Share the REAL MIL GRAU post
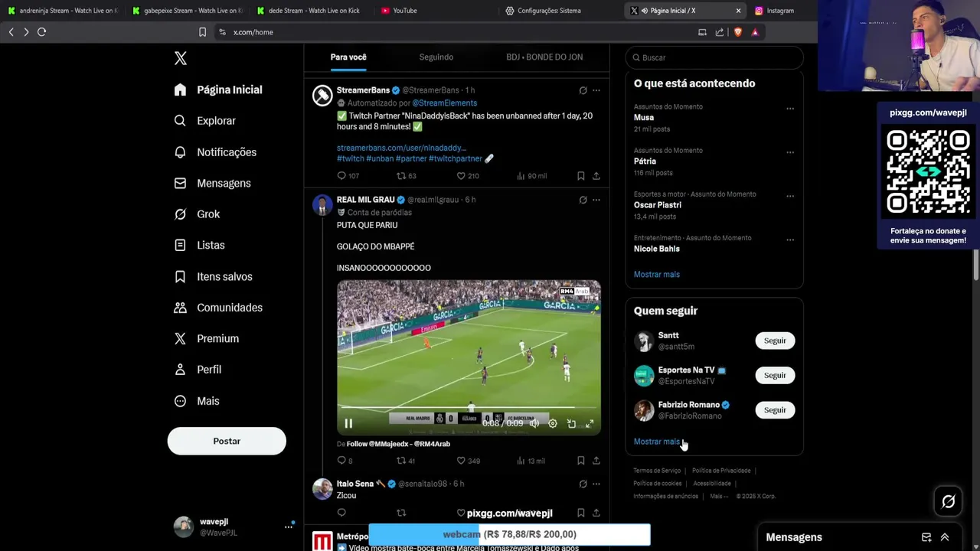Screen dimensions: 980x551 [596, 461]
